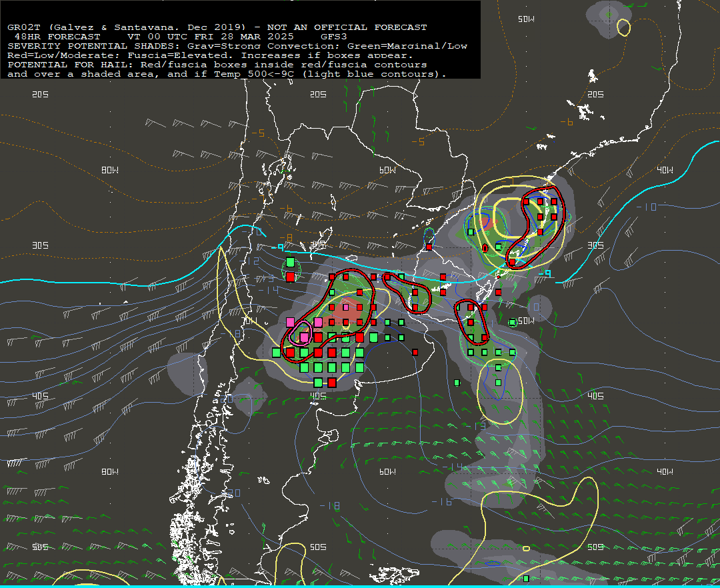Screen dimensions: 720x588
Task: Click the orange '-8' contour label
Action: 286,238
